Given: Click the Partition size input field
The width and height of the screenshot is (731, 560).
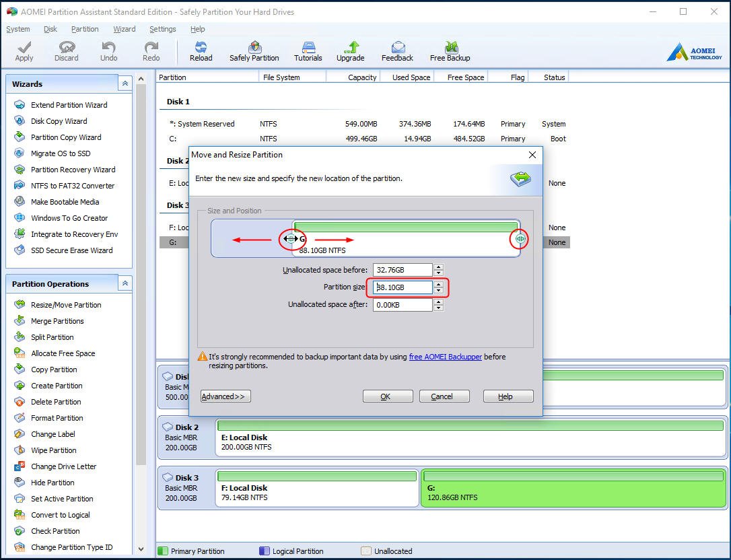Looking at the screenshot, I should [403, 287].
